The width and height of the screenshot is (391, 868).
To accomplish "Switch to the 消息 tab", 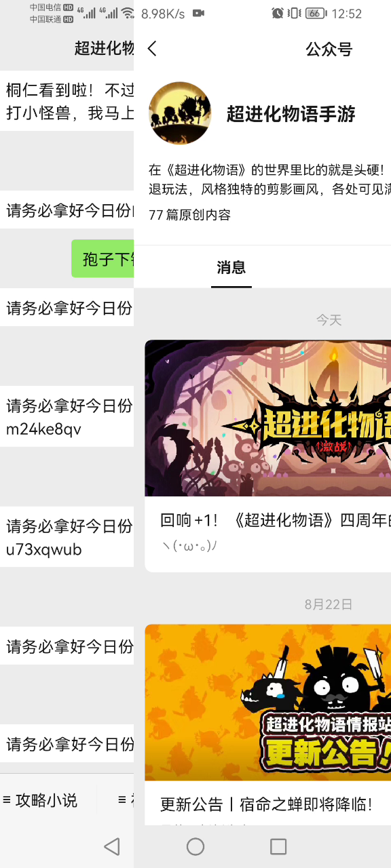I will click(231, 267).
